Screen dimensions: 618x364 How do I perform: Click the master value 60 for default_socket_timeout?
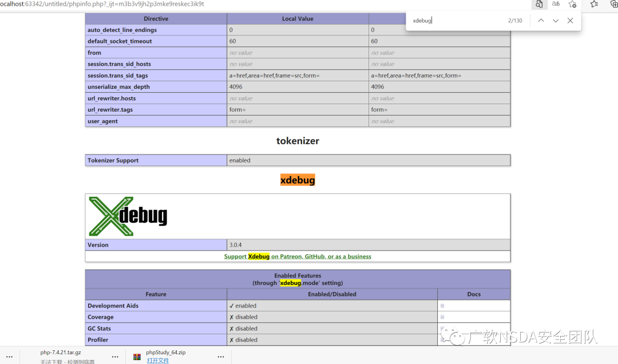coord(374,41)
